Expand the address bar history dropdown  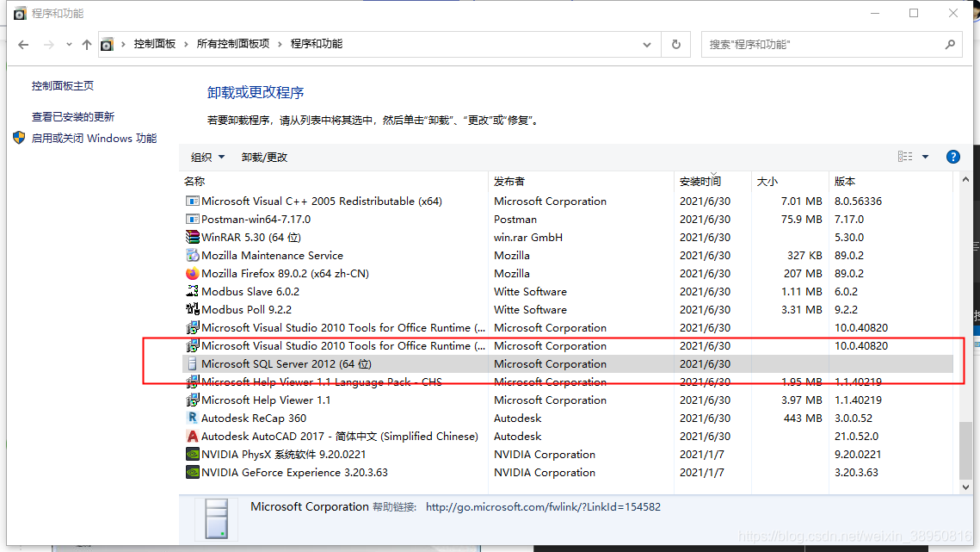[647, 45]
